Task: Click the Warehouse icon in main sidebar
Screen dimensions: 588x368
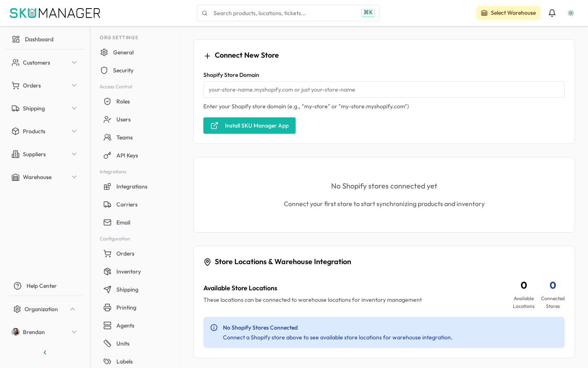Action: coord(16,177)
